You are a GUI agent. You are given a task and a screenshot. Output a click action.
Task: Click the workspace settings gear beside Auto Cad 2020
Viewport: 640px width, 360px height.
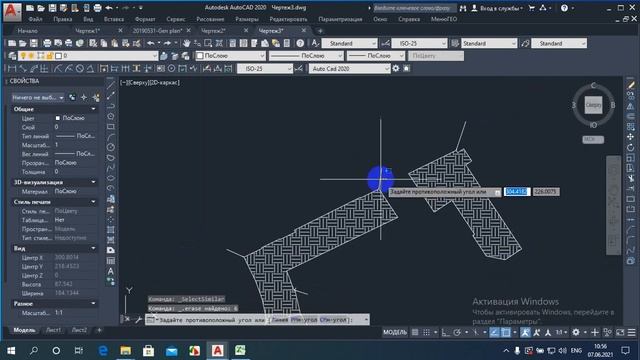[396, 69]
